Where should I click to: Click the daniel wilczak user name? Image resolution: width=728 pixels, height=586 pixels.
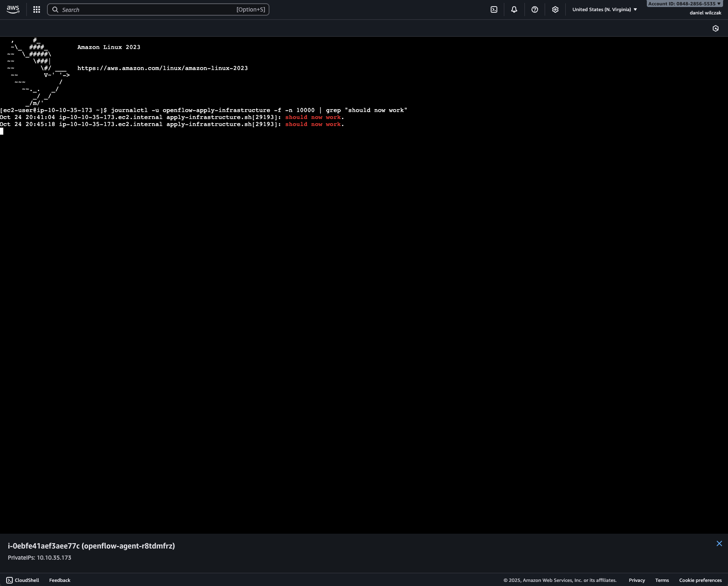(705, 13)
